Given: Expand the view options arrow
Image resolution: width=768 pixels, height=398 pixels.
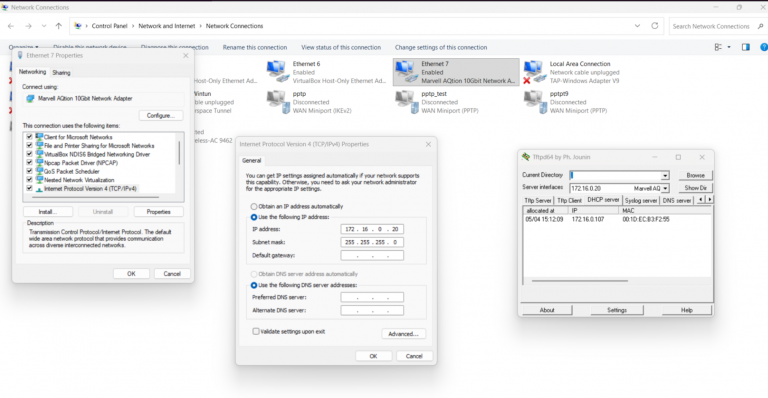Looking at the screenshot, I should 729,47.
